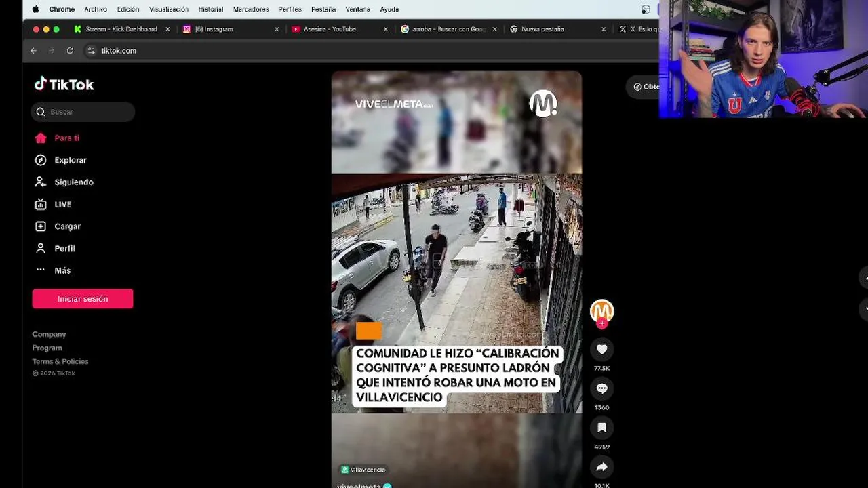The image size is (868, 488).
Task: Like the video with heart icon
Action: coord(601,349)
